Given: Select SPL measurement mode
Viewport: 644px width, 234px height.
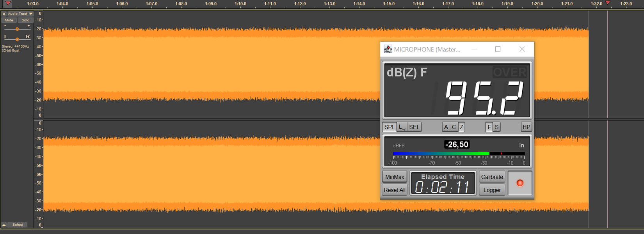Looking at the screenshot, I should coord(390,127).
